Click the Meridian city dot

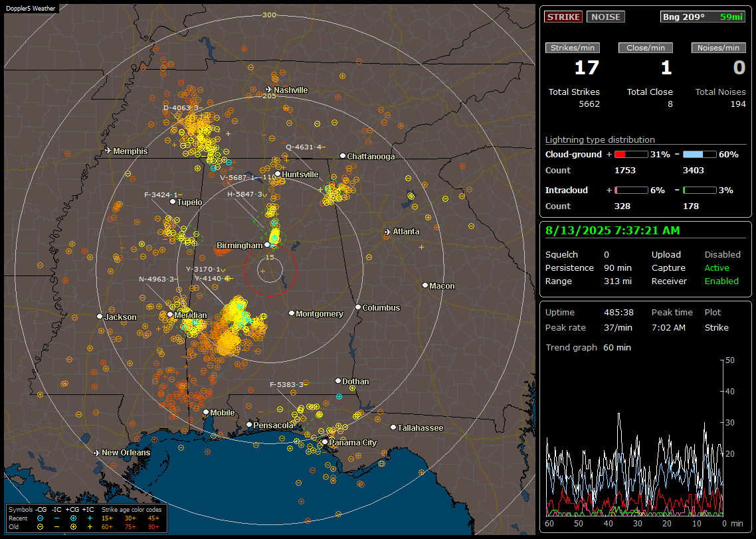coord(170,315)
